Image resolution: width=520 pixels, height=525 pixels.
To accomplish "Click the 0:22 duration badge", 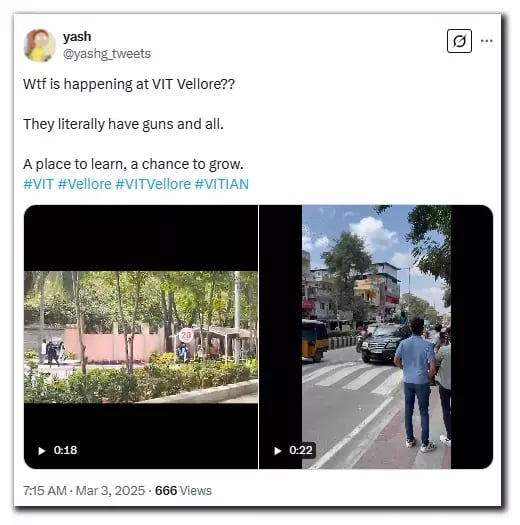I will (x=301, y=450).
